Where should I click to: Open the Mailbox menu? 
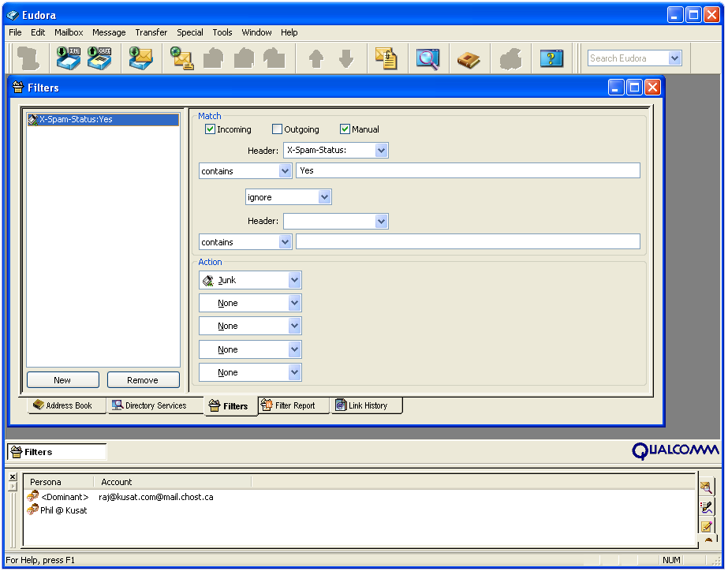pyautogui.click(x=69, y=32)
